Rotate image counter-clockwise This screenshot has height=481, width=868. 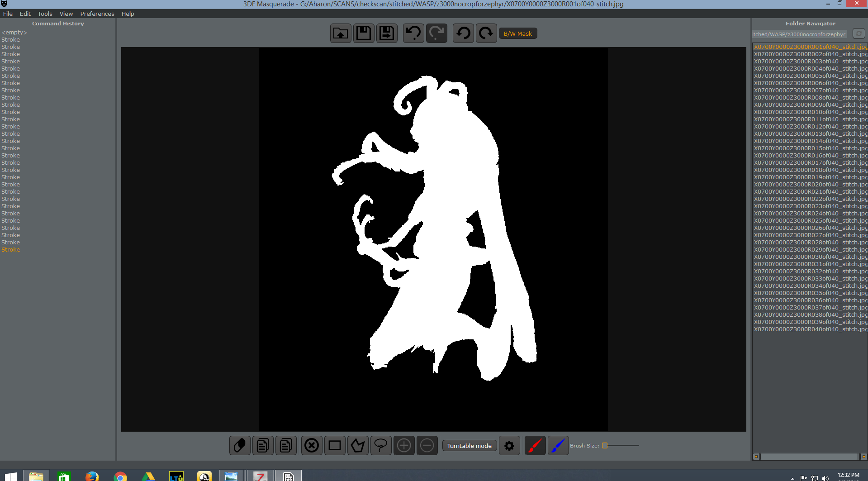463,33
